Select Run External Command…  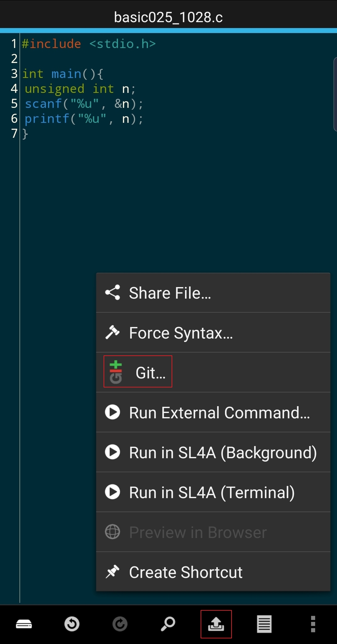[213, 412]
